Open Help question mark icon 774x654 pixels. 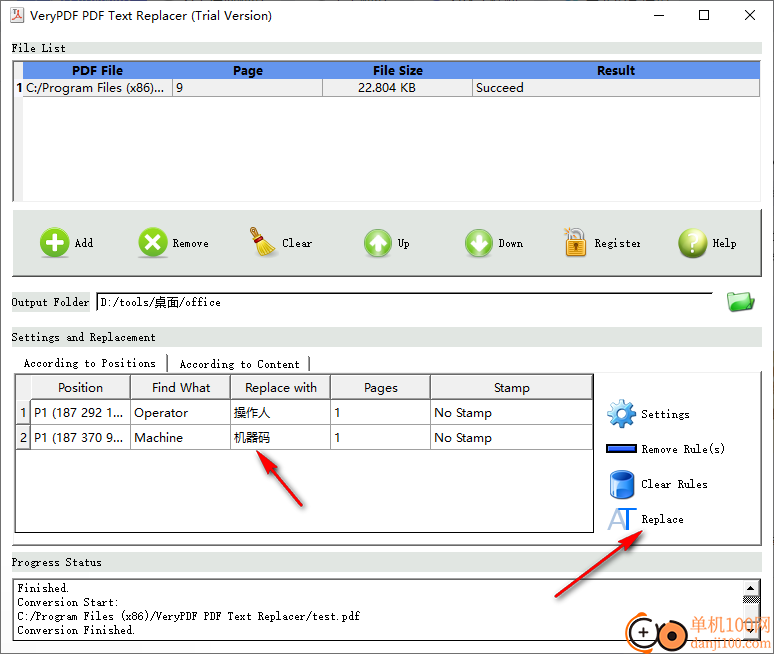693,243
